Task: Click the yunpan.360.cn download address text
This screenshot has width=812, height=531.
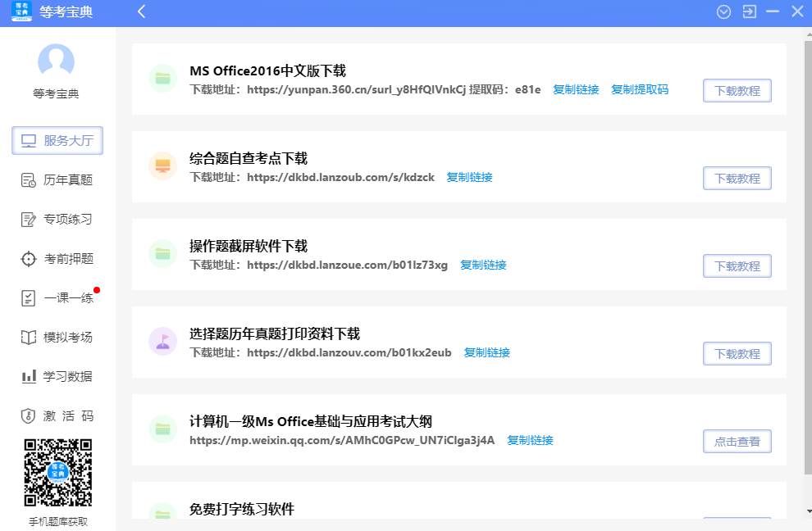Action: [356, 89]
